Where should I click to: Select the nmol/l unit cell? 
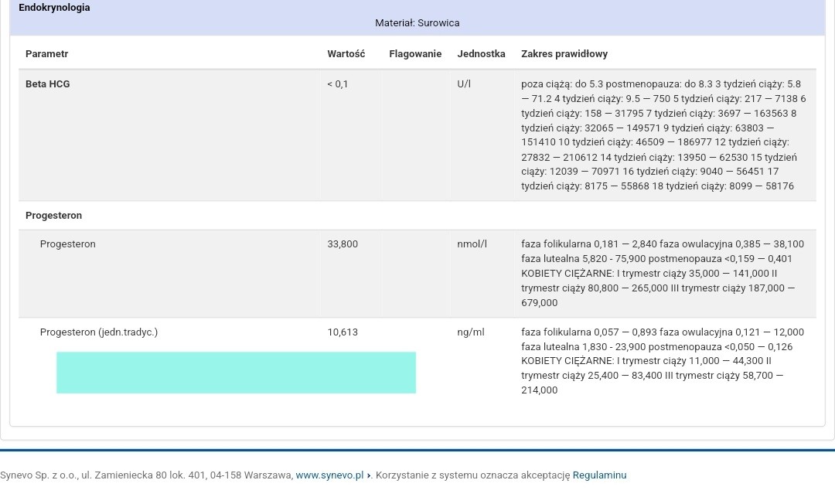coord(472,244)
